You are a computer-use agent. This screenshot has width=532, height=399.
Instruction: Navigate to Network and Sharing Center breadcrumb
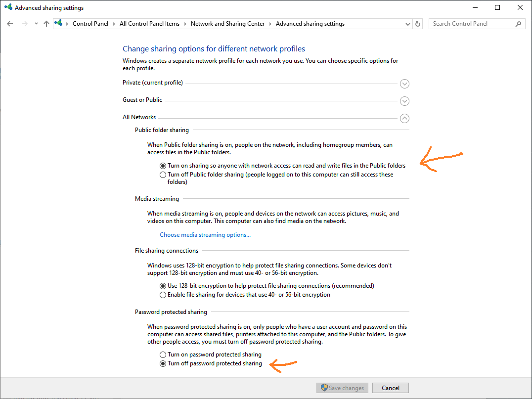[x=227, y=24]
